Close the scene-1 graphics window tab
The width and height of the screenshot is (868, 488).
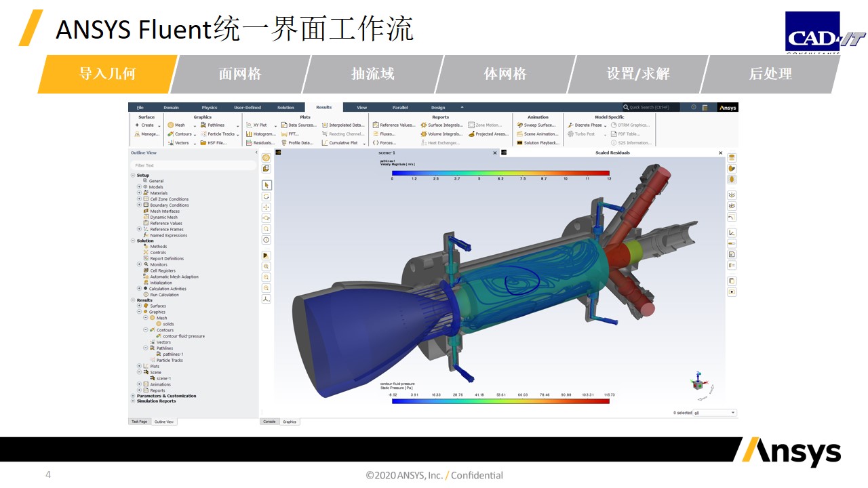pos(495,153)
